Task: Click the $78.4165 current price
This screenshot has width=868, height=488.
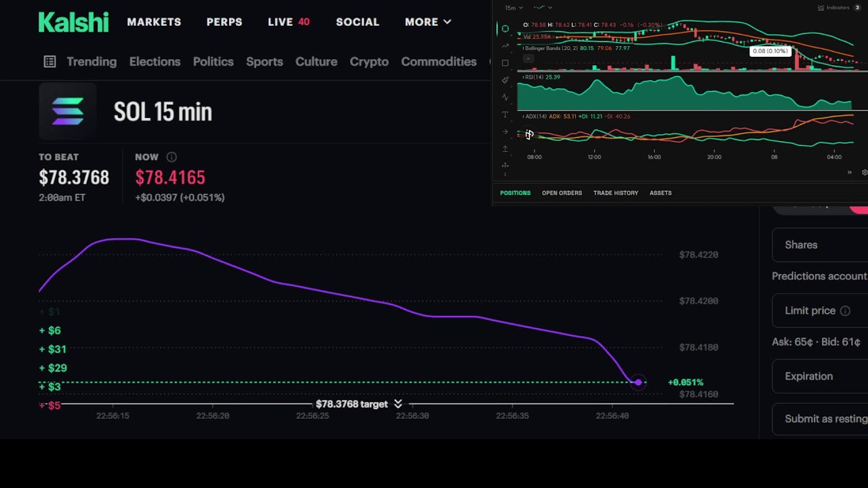Action: point(170,178)
